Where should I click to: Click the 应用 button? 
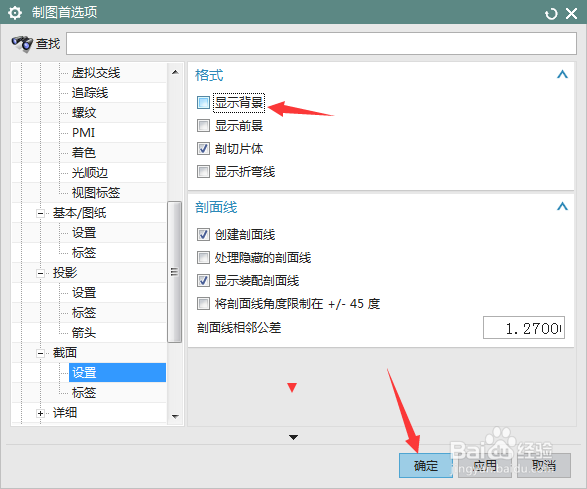pyautogui.click(x=484, y=465)
